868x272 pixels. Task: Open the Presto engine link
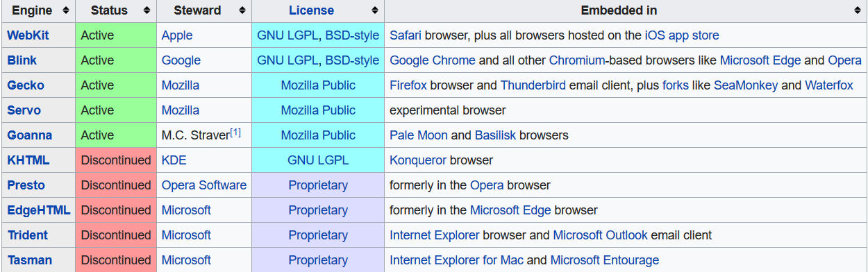(x=26, y=185)
